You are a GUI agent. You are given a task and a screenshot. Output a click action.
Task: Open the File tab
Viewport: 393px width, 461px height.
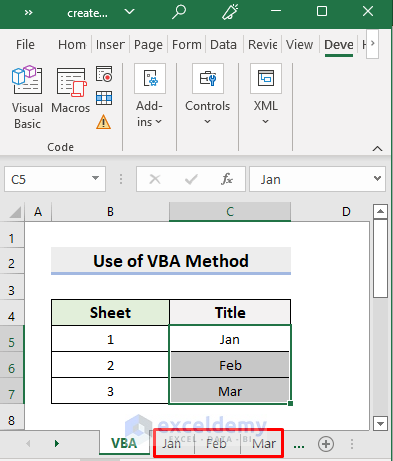tap(25, 44)
